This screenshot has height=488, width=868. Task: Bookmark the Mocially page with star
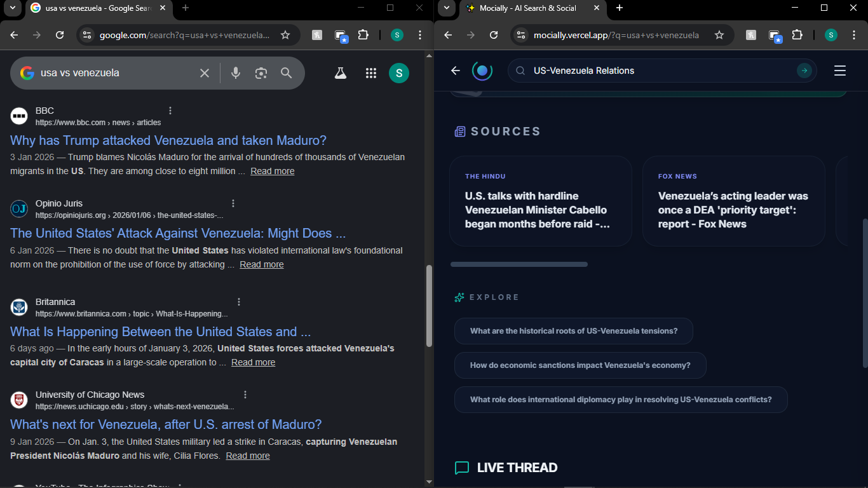719,35
